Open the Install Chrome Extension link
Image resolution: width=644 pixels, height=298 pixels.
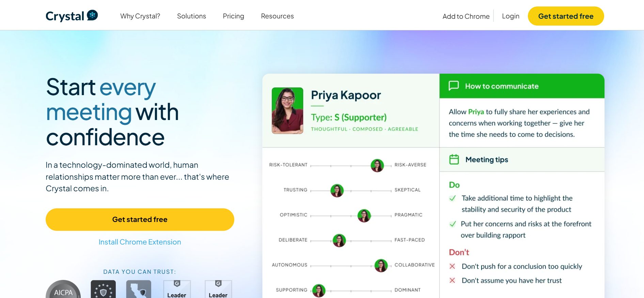tap(140, 242)
